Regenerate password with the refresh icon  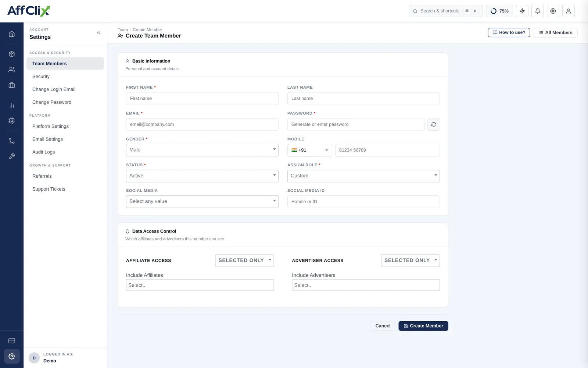coord(434,124)
